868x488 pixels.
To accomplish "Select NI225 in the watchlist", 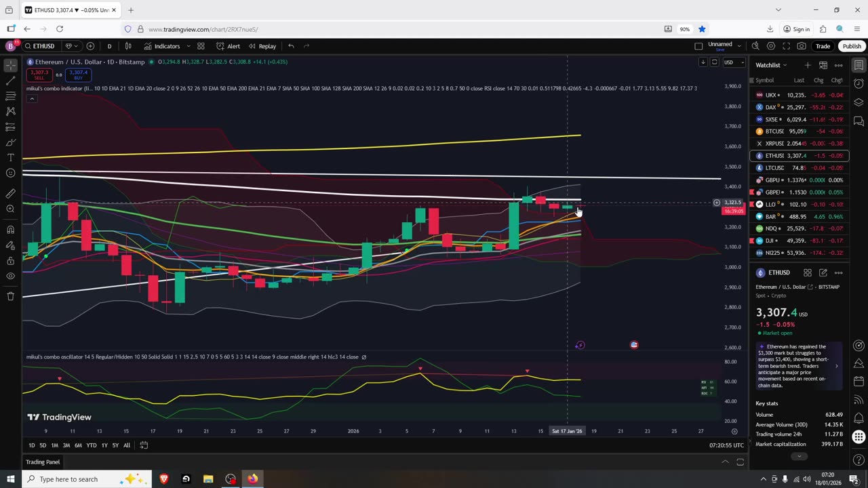I will (x=800, y=252).
